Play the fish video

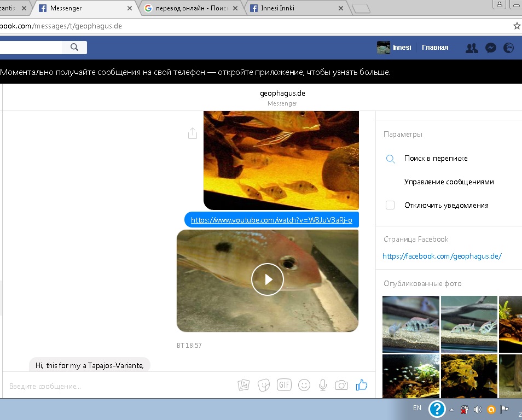point(267,279)
